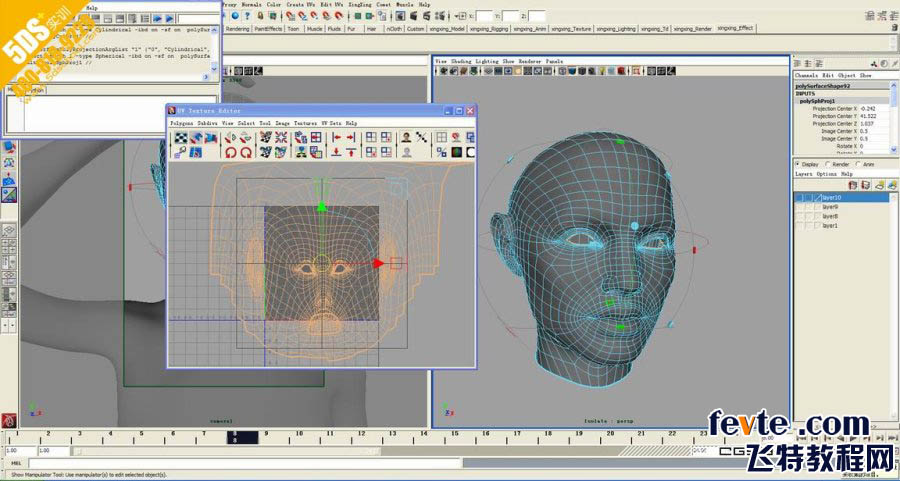Toggle visibility box of layer9

[801, 207]
